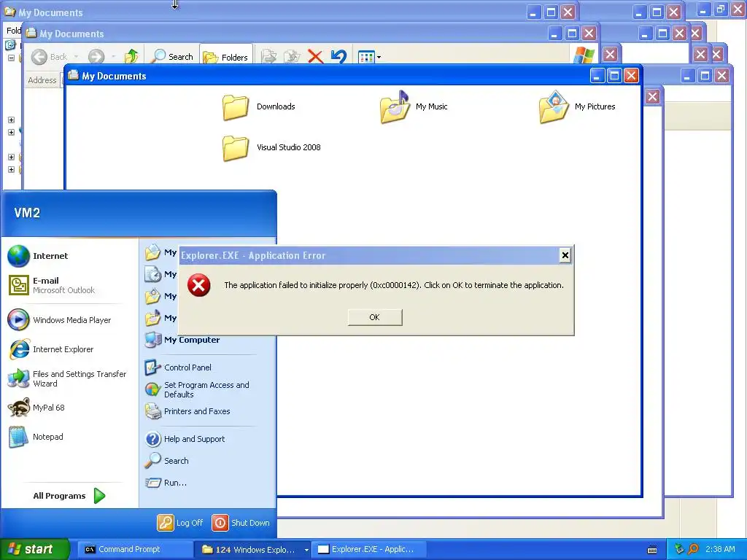The image size is (747, 560).
Task: Open the Run... dialog
Action: click(166, 483)
